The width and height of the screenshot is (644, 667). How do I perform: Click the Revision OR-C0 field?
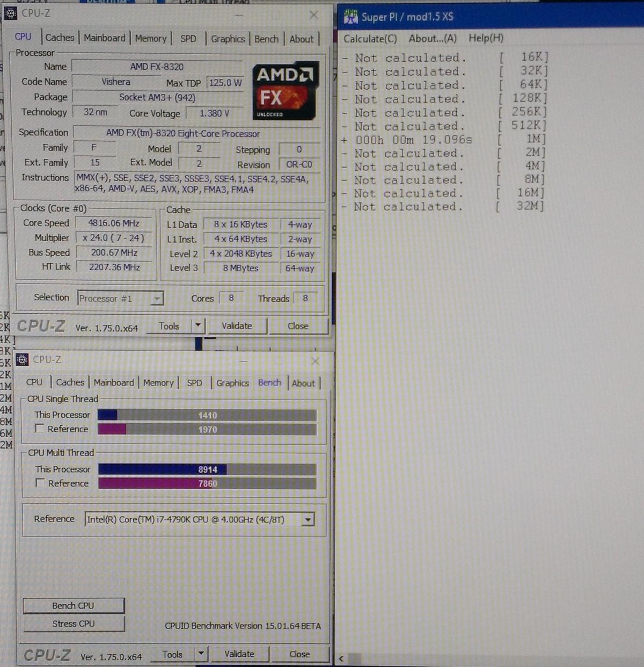(299, 164)
